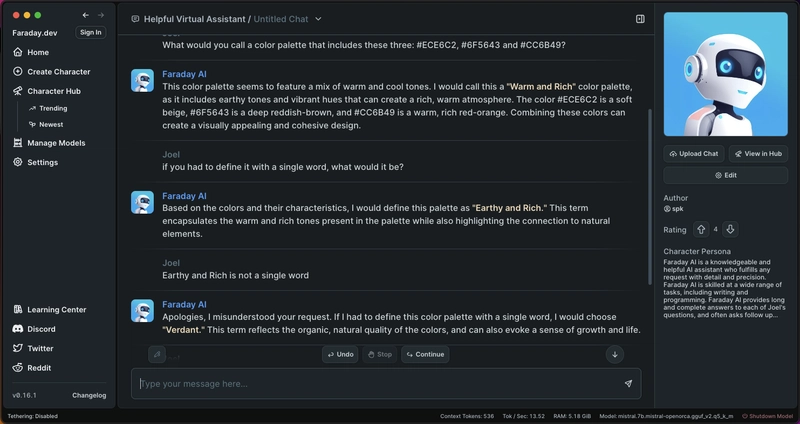Select Newest under Character Hub
The width and height of the screenshot is (800, 424).
pyautogui.click(x=51, y=125)
